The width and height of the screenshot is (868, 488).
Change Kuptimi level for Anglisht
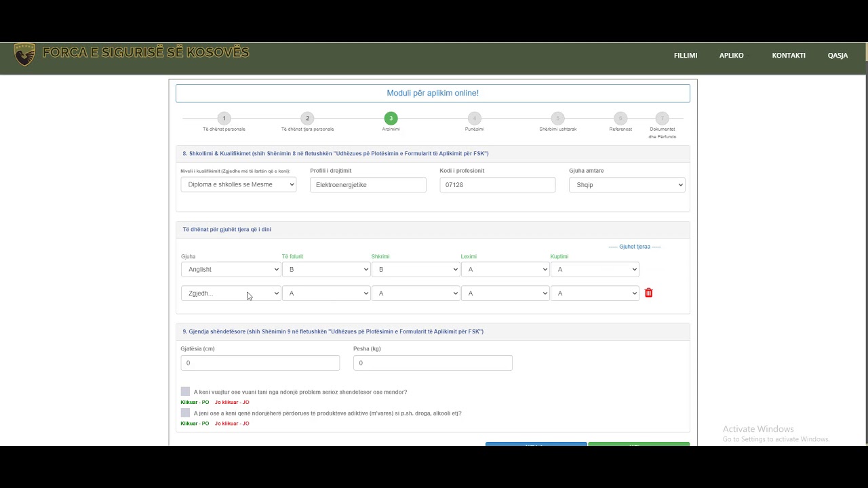[x=595, y=269]
